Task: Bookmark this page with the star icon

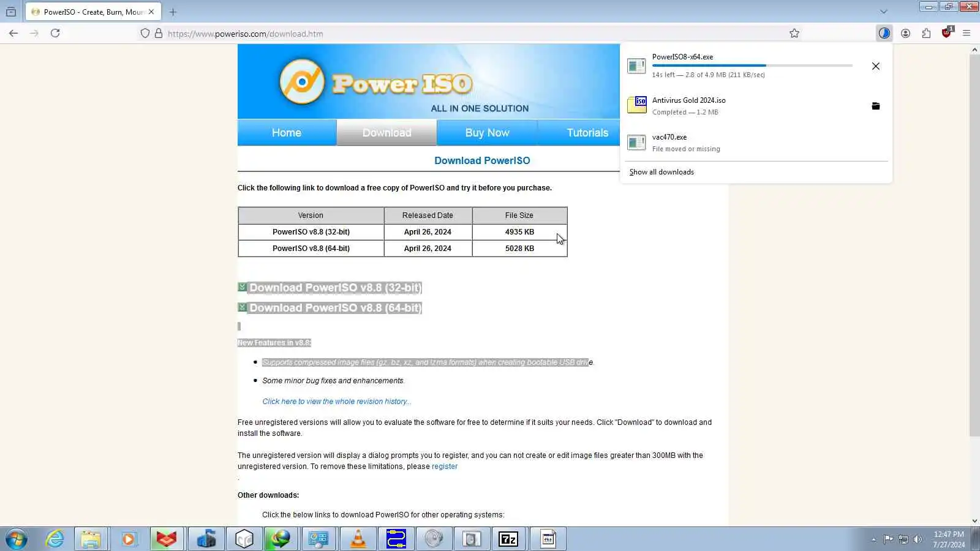Action: [x=794, y=33]
